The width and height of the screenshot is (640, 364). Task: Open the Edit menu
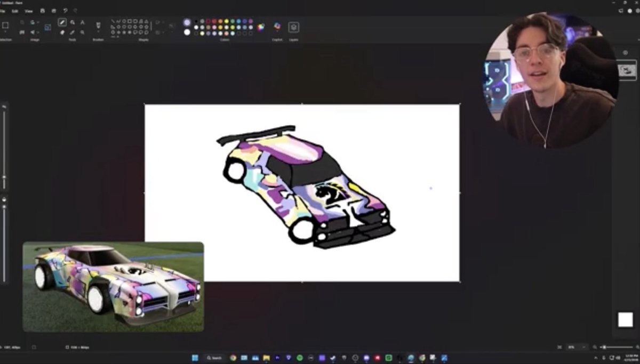(x=15, y=11)
